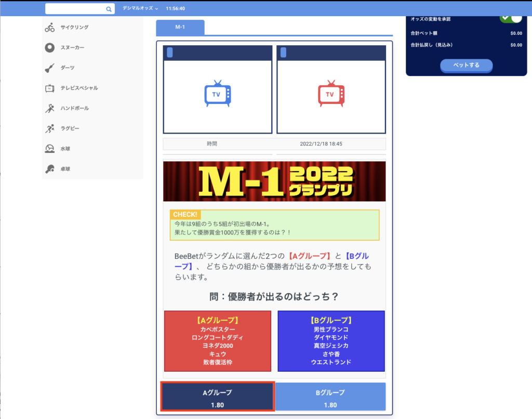Bet on Bグループ at 1.80
This screenshot has height=419, width=532.
pyautogui.click(x=330, y=397)
